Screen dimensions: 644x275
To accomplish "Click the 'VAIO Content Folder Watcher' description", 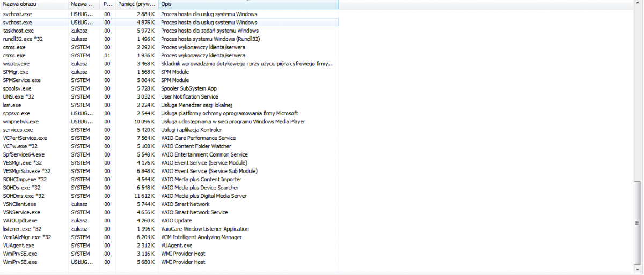I will [x=196, y=146].
